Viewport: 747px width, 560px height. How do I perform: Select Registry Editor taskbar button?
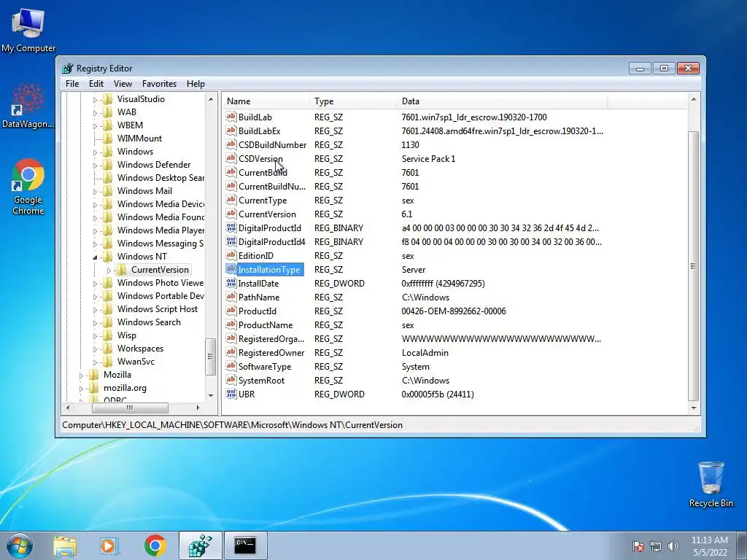pos(200,545)
